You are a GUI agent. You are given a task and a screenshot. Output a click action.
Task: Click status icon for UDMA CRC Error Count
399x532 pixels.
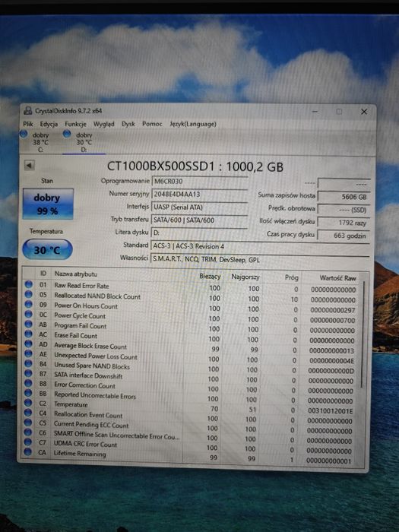28,442
